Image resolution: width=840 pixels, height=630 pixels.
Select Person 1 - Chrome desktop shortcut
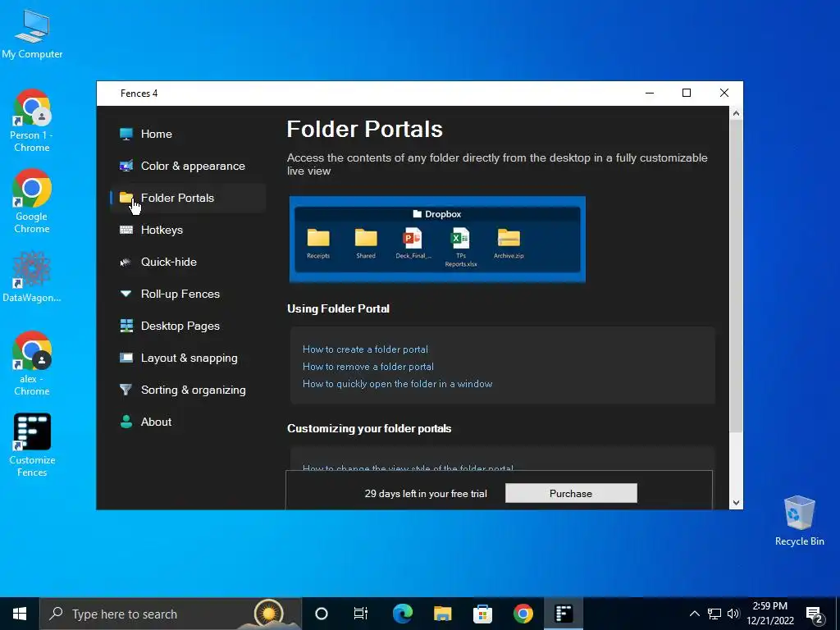coord(32,121)
